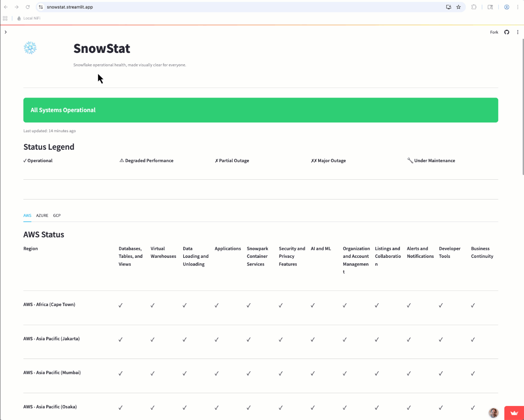The image size is (524, 420).
Task: Click the creator avatar thumbnail at bottom right
Action: 493,413
